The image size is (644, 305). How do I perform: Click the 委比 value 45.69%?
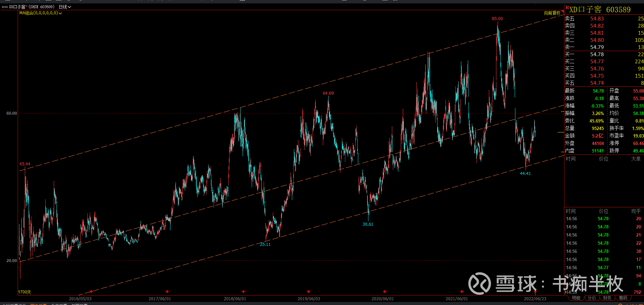pos(597,121)
